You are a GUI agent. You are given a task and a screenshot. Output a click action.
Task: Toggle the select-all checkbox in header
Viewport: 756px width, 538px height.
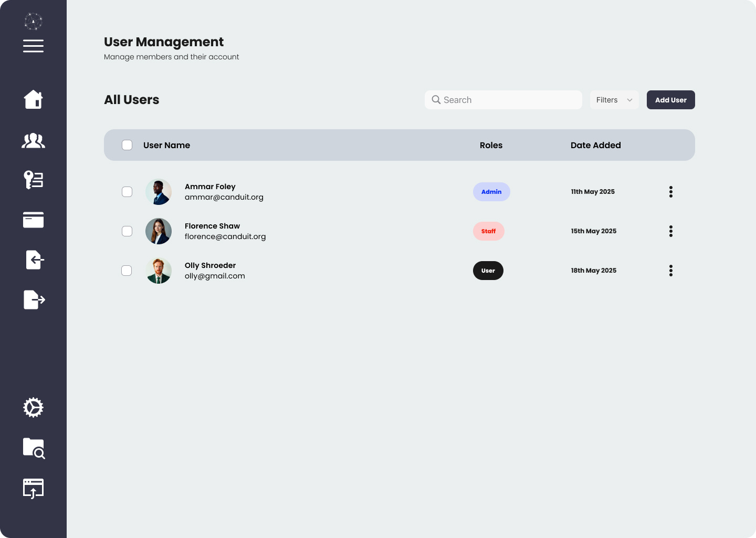coord(127,145)
